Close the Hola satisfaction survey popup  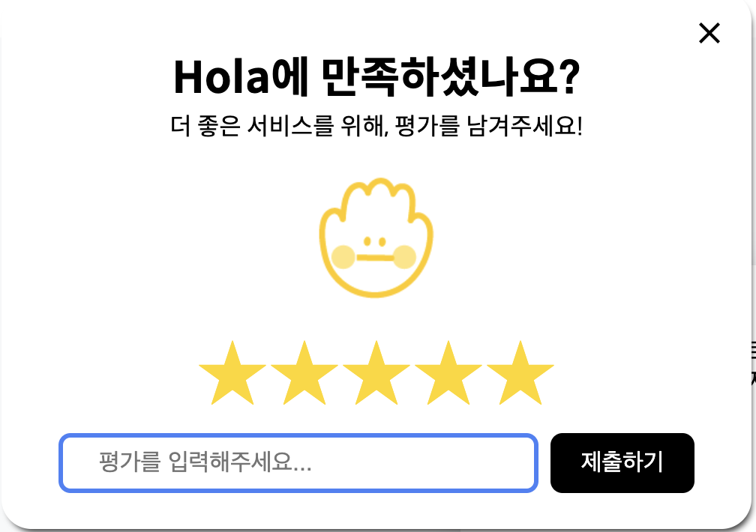(709, 33)
